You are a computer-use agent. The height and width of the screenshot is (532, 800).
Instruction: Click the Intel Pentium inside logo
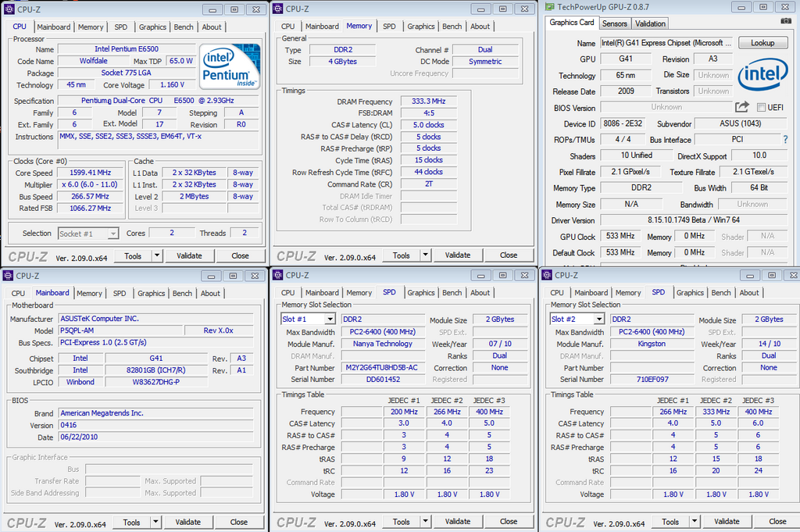point(230,66)
